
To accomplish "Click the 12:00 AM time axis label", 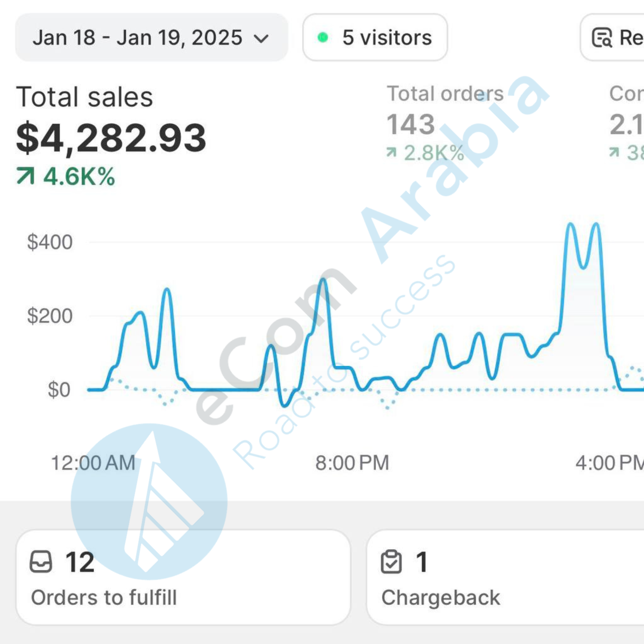I will point(93,463).
